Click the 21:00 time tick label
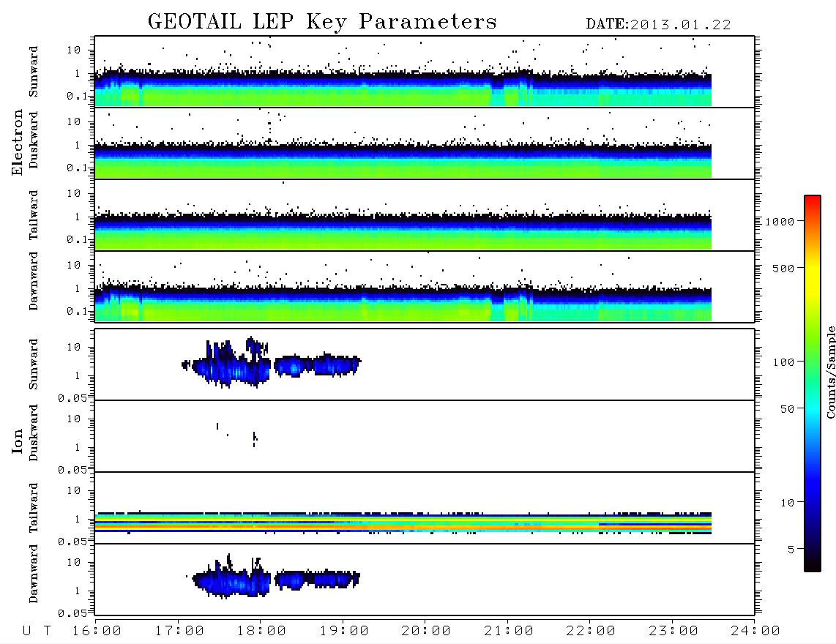836x644 pixels. 509,632
